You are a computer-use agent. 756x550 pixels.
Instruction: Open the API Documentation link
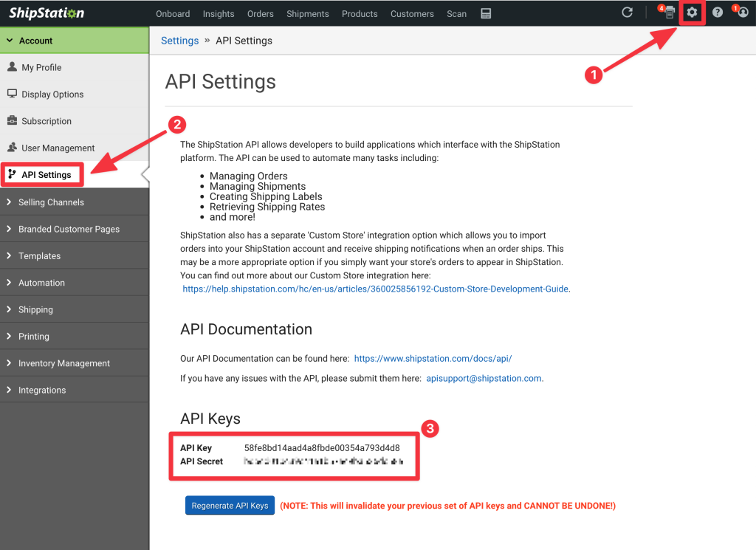433,358
